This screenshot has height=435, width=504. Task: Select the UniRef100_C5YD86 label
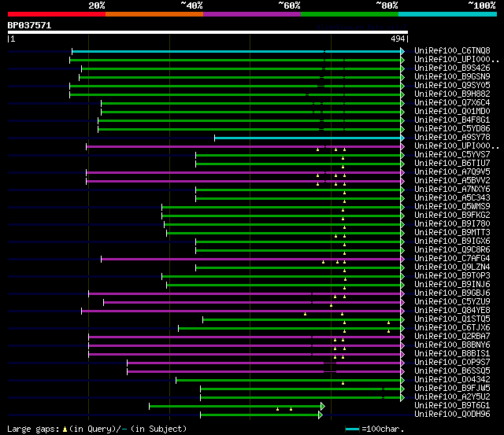point(452,129)
